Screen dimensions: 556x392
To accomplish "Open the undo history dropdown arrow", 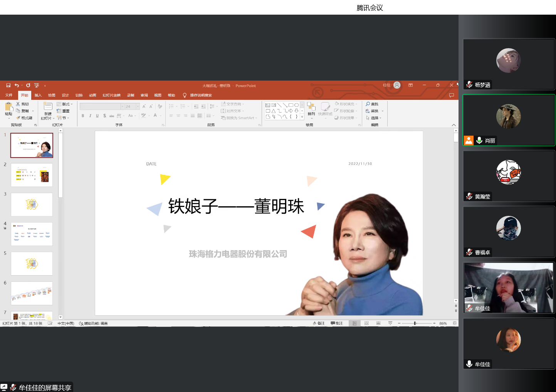I will pos(22,86).
